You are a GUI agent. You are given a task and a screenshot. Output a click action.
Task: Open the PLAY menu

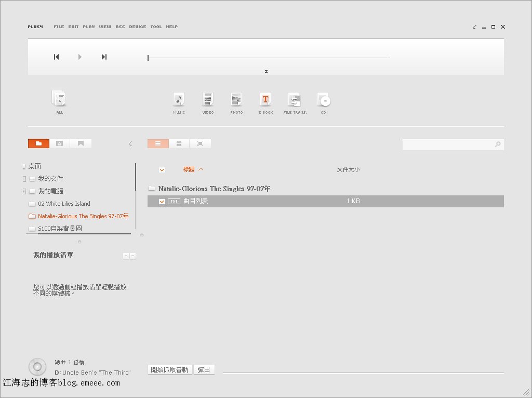click(x=88, y=26)
